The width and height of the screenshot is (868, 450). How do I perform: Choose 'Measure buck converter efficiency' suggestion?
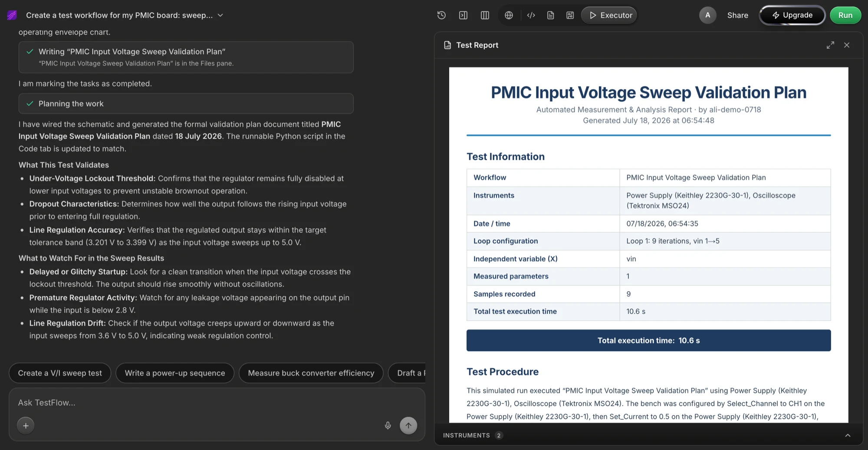tap(311, 373)
